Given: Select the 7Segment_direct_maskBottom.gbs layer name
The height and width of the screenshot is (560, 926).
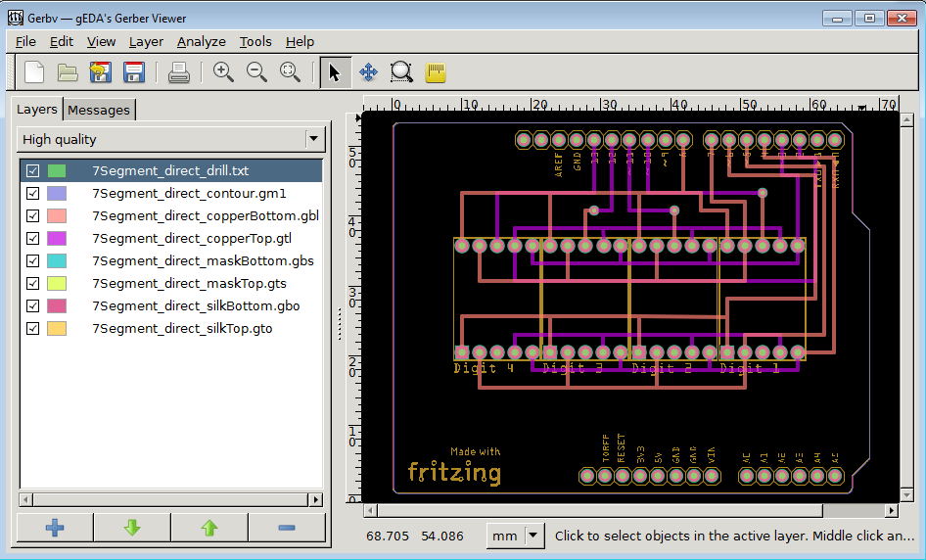Looking at the screenshot, I should [204, 260].
